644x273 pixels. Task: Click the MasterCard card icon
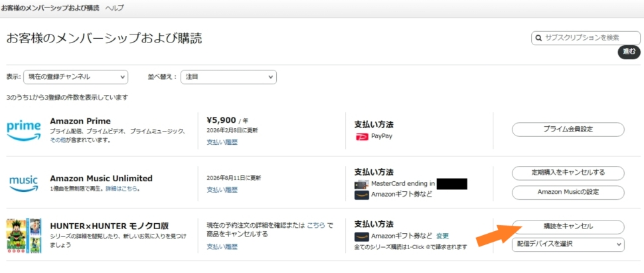point(362,184)
